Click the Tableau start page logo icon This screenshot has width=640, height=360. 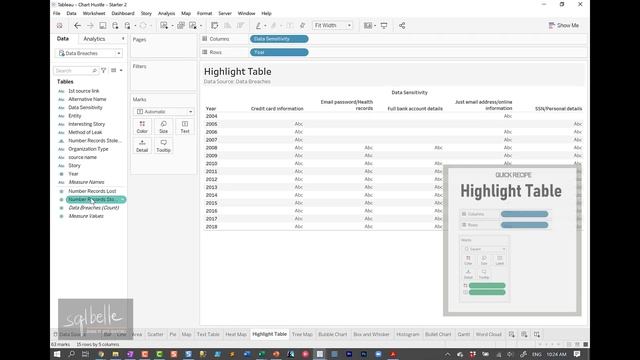[x=60, y=26]
